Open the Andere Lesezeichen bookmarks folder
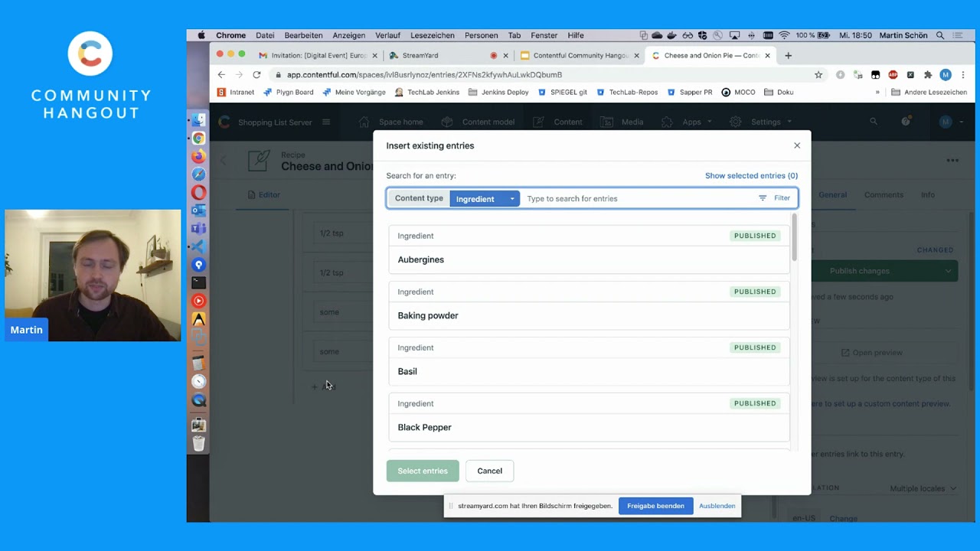 click(x=929, y=93)
